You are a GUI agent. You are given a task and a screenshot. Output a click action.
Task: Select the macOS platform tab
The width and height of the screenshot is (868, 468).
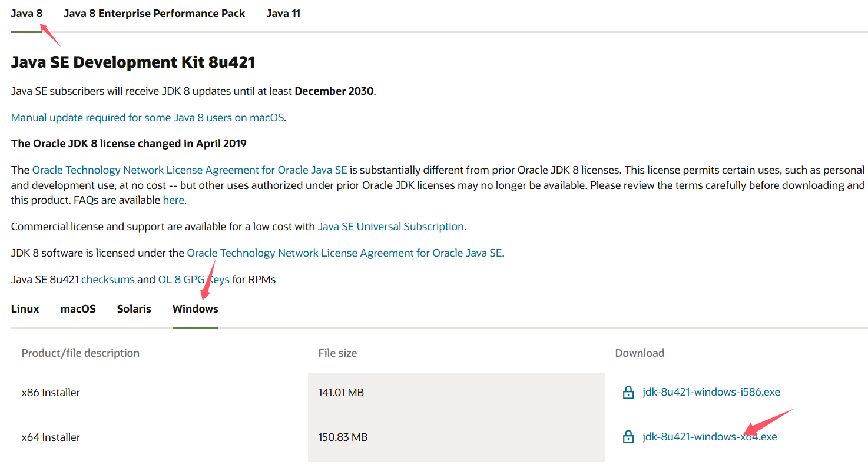click(78, 309)
